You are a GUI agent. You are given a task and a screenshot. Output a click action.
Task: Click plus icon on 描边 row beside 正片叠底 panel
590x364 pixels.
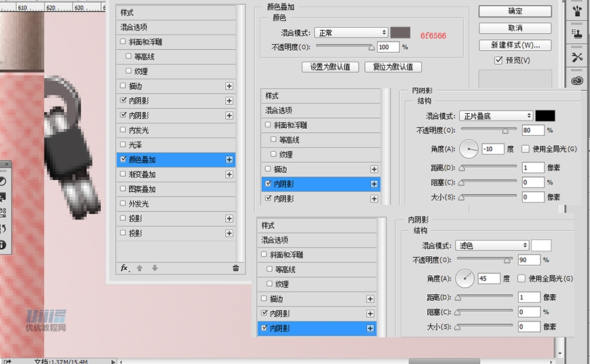(x=374, y=169)
